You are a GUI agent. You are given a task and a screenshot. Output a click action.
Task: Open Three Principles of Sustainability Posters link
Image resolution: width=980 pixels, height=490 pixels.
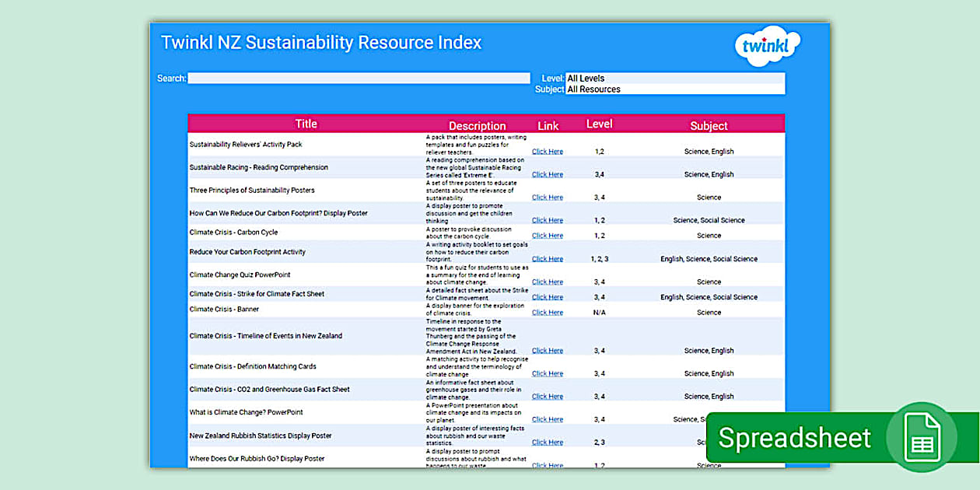[x=547, y=197]
